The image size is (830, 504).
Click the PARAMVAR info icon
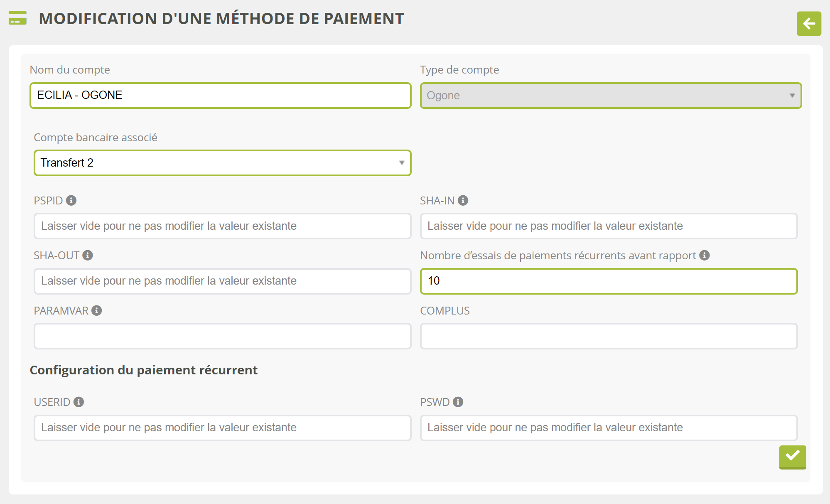[97, 311]
